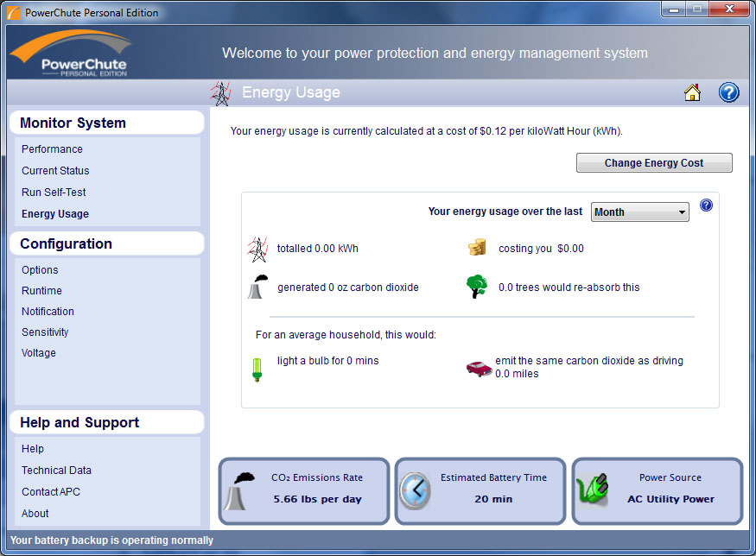
Task: Open Help under Help and Support
Action: pos(33,449)
